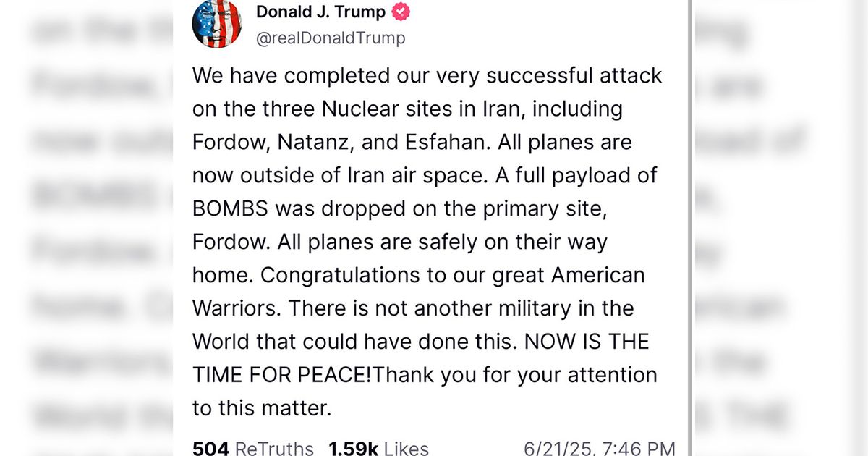View the 504 ReTruths list
868x456 pixels.
(x=253, y=449)
